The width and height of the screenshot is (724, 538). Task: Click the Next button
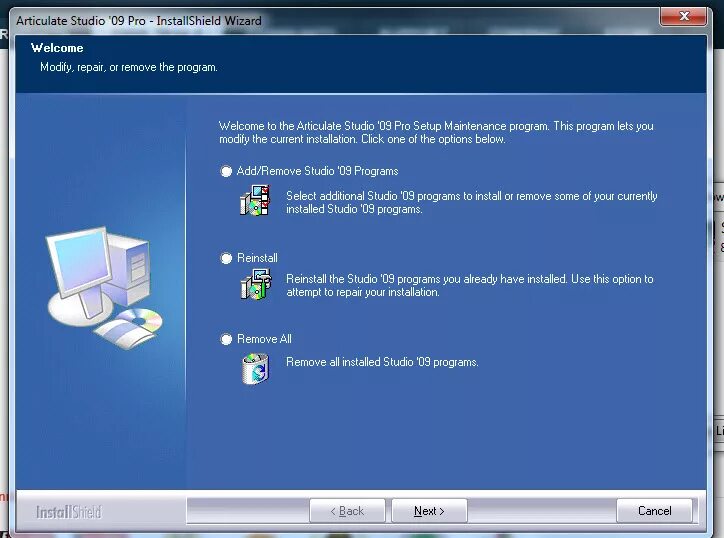pos(429,511)
